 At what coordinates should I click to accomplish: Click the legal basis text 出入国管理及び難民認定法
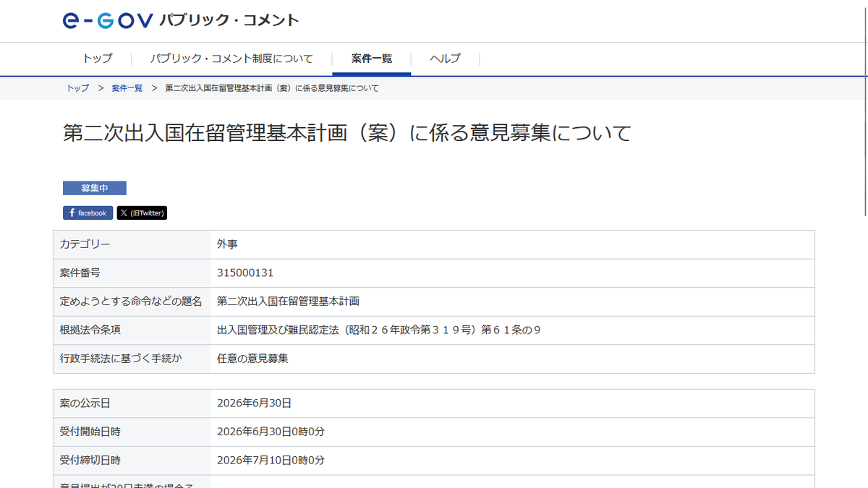278,330
